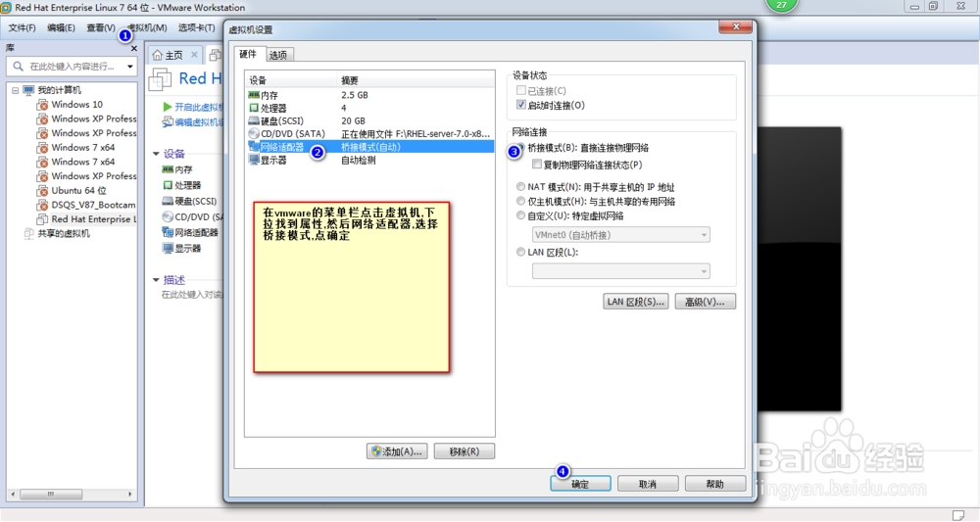Screen dimensions: 980x522
Task: Click the library search input field
Action: pos(73,67)
